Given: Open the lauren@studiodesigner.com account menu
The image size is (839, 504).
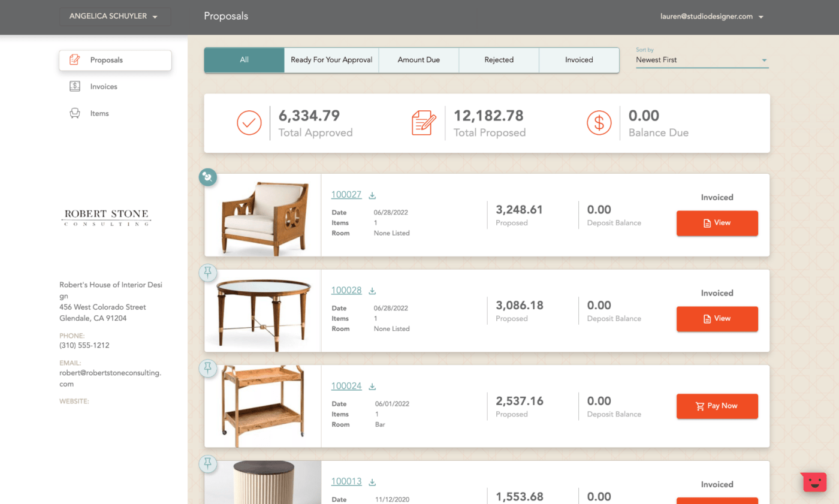Looking at the screenshot, I should pyautogui.click(x=712, y=17).
